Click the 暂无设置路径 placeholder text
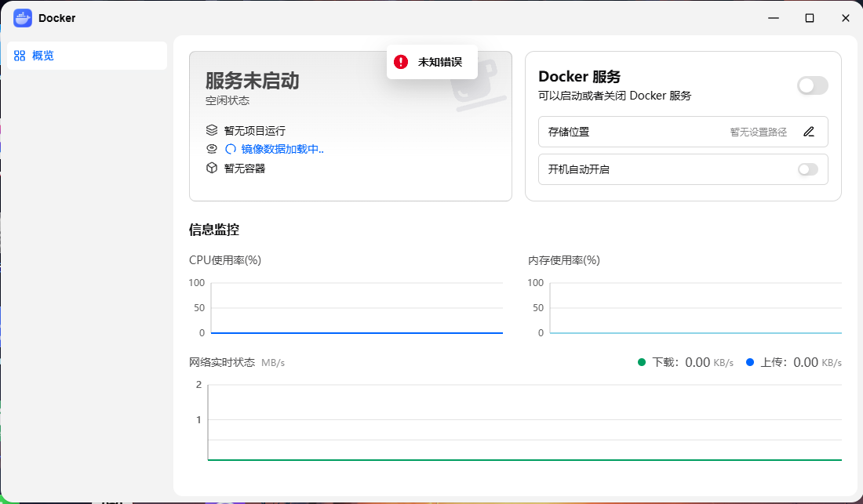 click(759, 132)
